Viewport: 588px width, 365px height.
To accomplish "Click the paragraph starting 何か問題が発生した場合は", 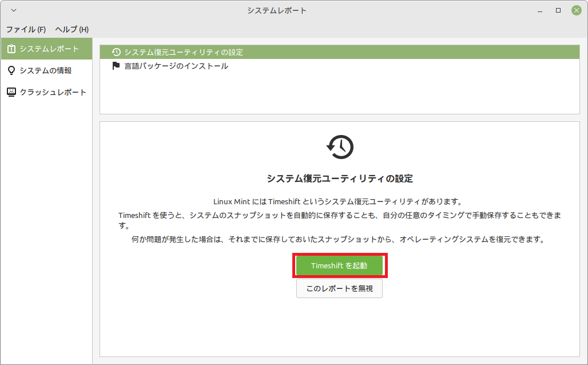I will tap(339, 239).
